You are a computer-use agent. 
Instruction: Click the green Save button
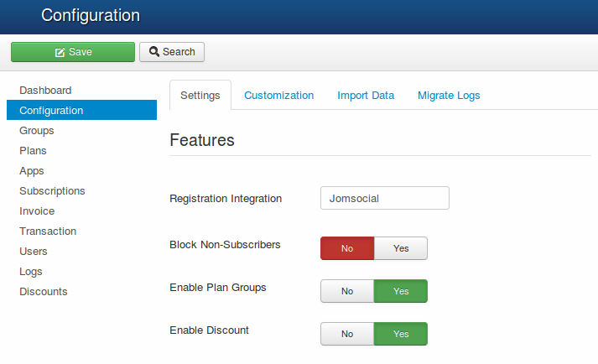[x=73, y=52]
